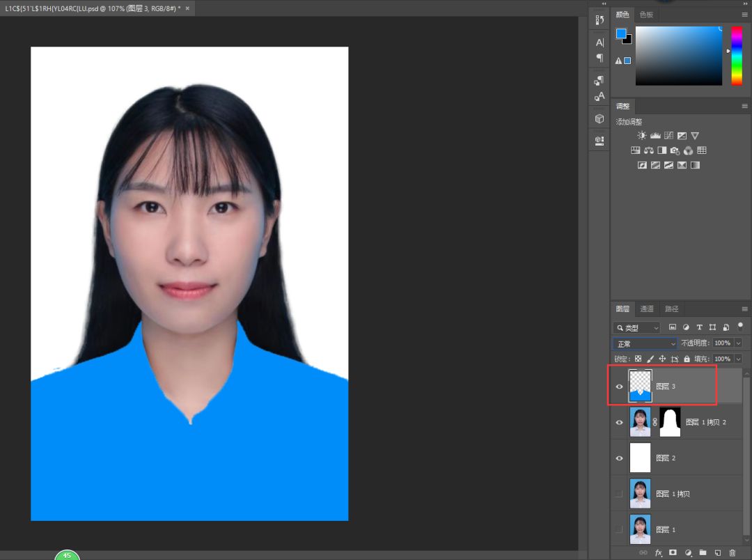Click the blue foreground color swatch
The image size is (752, 560).
[621, 34]
